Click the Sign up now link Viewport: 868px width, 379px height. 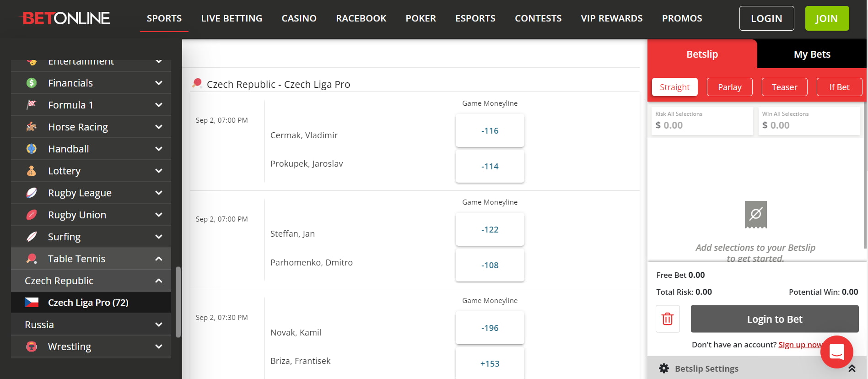coord(800,345)
